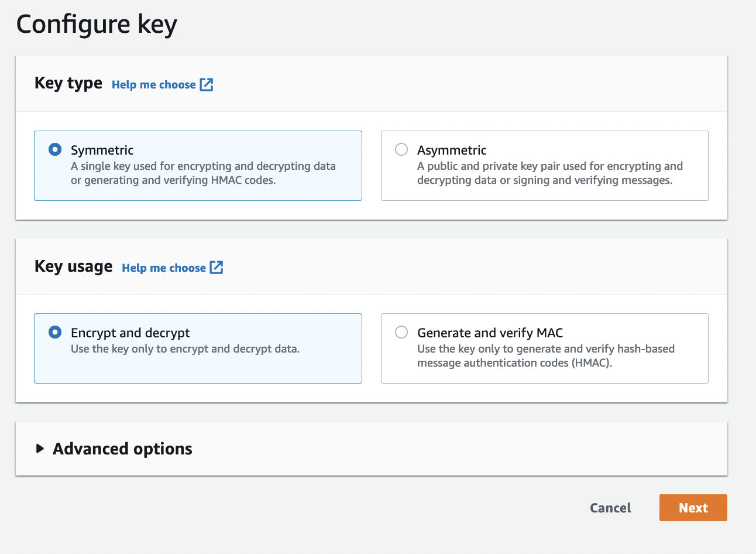Open Key usage Help me choose link
This screenshot has height=554, width=756.
163,268
